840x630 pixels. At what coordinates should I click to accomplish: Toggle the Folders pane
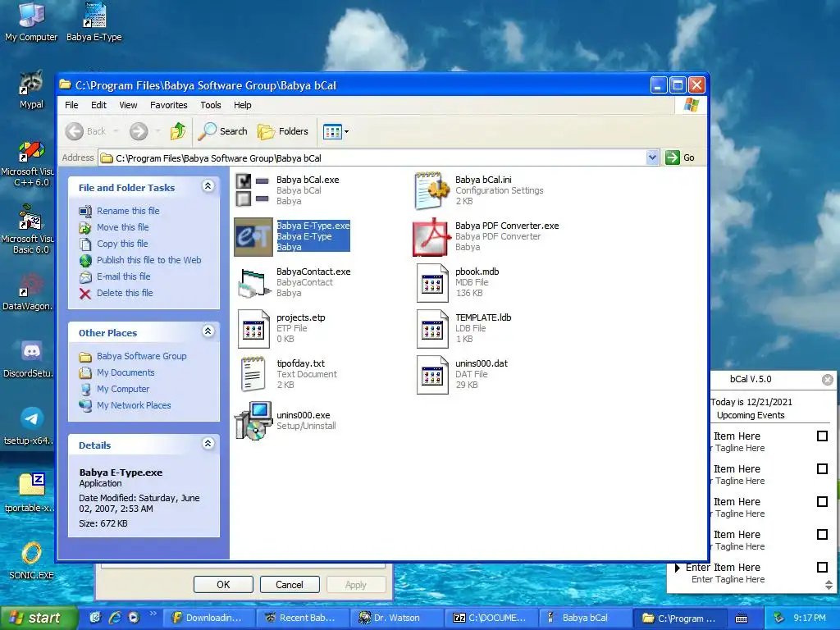[x=283, y=131]
